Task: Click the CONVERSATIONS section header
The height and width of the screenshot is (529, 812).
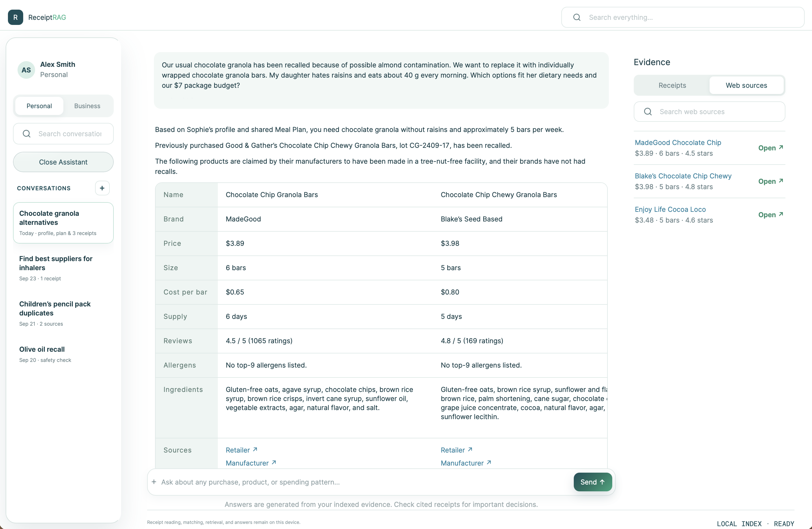Action: coord(44,188)
